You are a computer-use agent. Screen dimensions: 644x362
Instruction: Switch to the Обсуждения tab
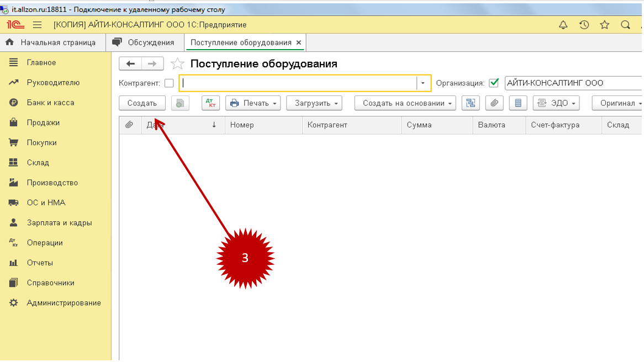144,42
